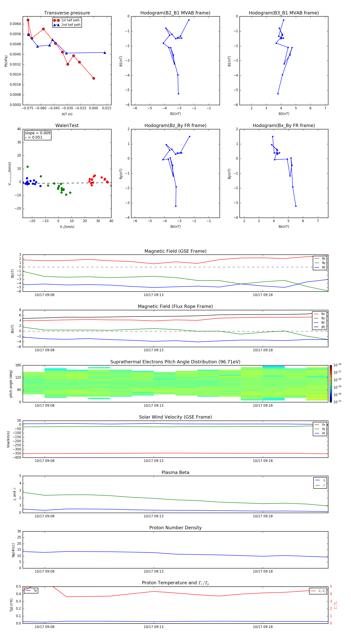Click the red Te/Tp right-axis label

click(x=336, y=605)
